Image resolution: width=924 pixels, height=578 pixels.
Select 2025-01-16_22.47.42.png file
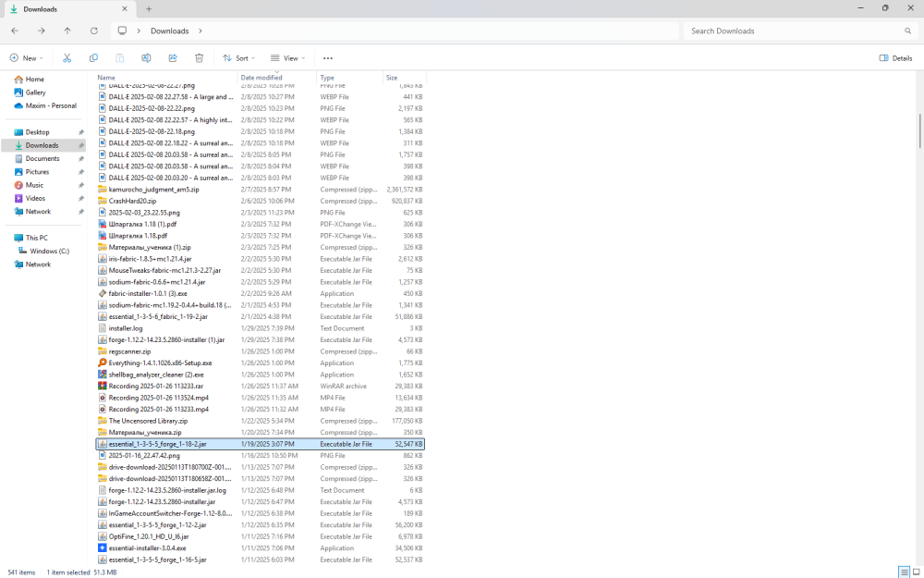tap(260, 455)
